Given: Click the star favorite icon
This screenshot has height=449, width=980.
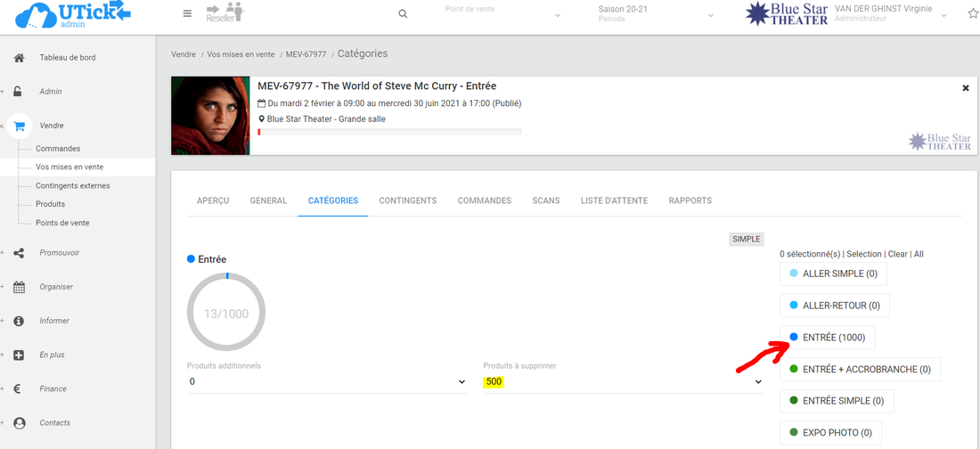Looking at the screenshot, I should [x=973, y=13].
